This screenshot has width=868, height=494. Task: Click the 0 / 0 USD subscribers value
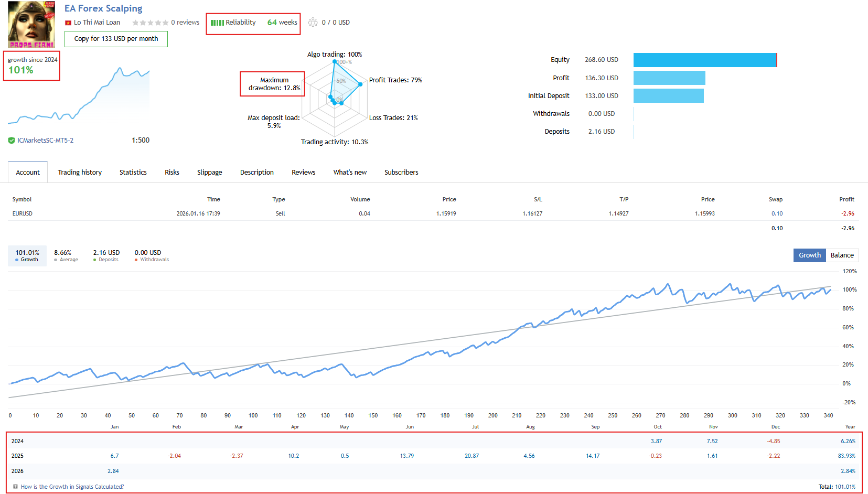(336, 23)
